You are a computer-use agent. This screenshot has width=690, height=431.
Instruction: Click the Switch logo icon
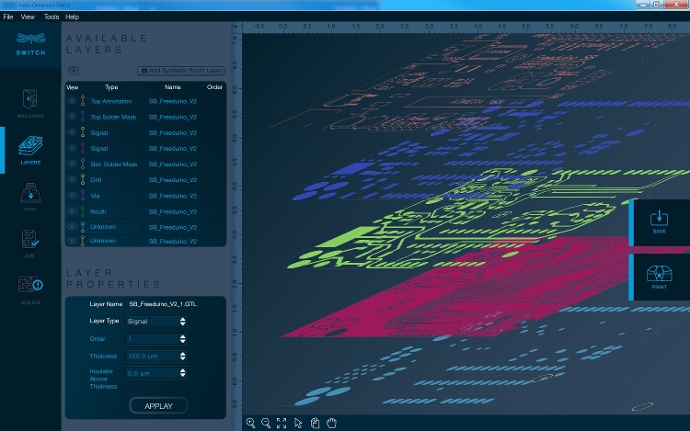pyautogui.click(x=30, y=44)
